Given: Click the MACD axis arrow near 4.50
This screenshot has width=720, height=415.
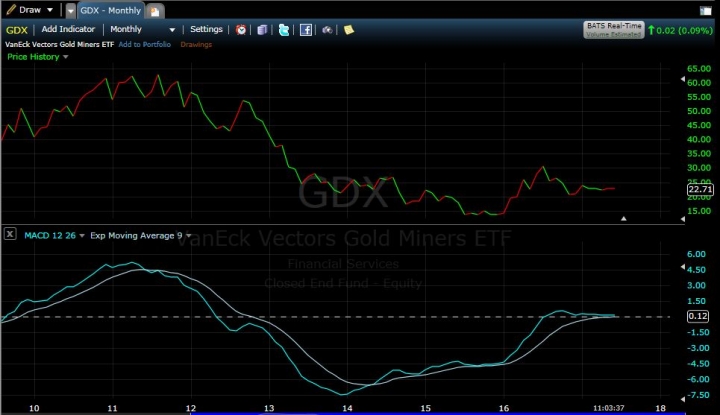Looking at the screenshot, I should (x=682, y=267).
